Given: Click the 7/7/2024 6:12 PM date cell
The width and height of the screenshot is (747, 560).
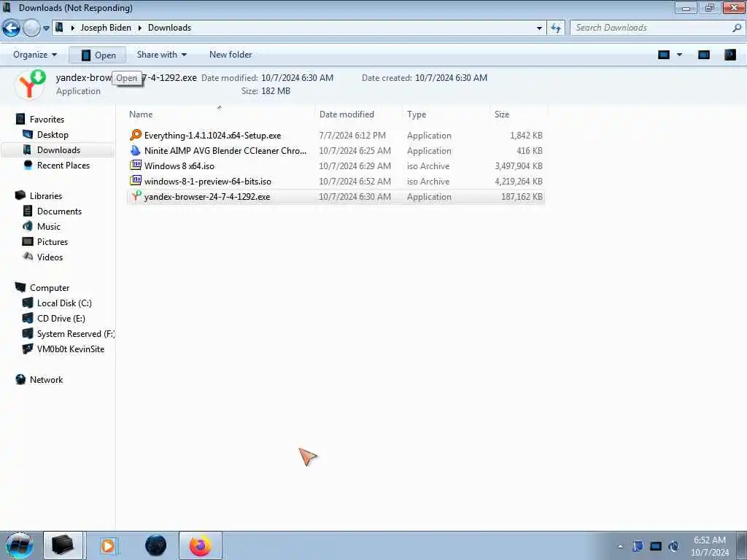Looking at the screenshot, I should tap(352, 136).
